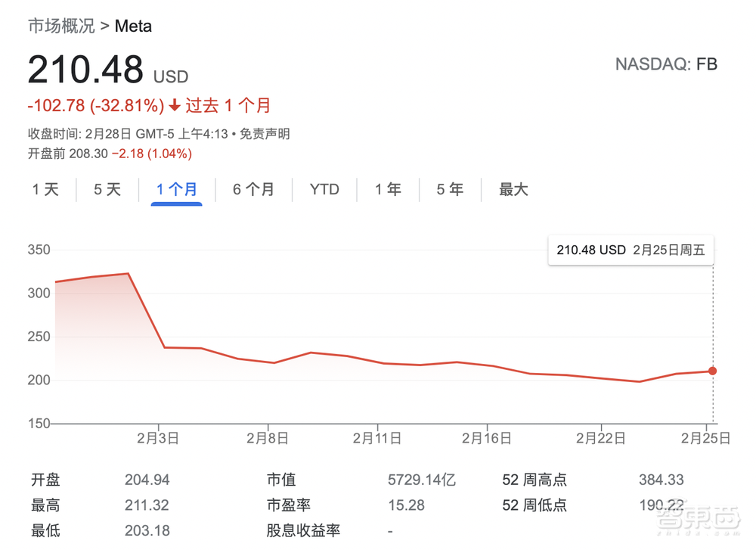
Task: Select the 1个月 chart view
Action: [x=176, y=189]
